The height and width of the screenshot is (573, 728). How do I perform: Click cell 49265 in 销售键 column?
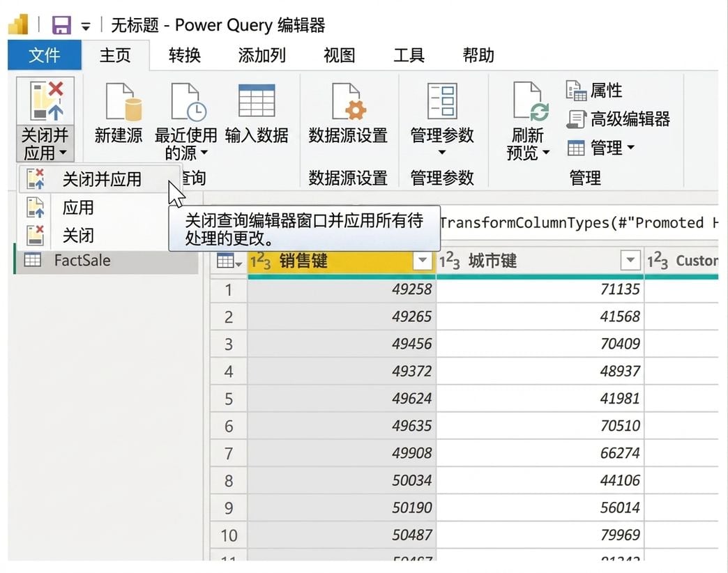(x=342, y=317)
